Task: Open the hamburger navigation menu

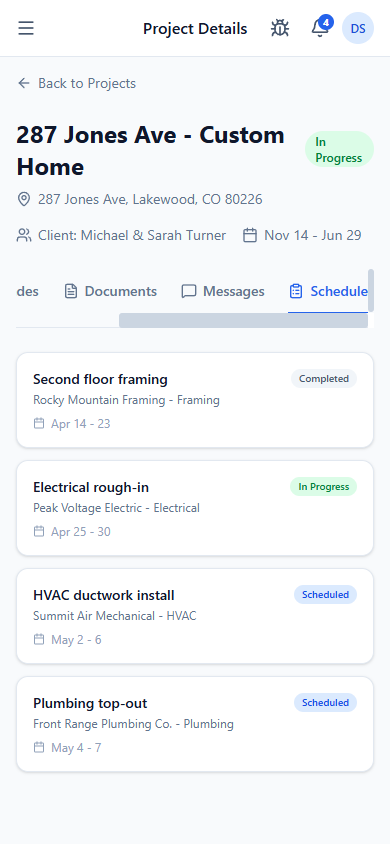Action: (x=26, y=28)
